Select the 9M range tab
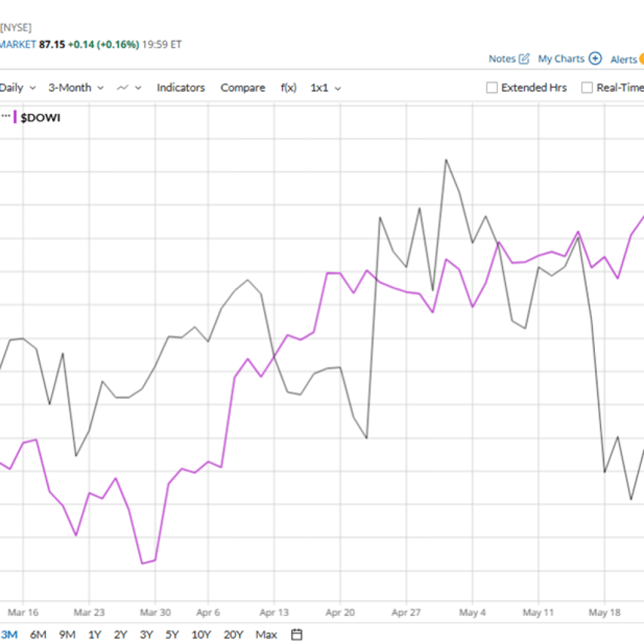This screenshot has height=644, width=644. [67, 635]
